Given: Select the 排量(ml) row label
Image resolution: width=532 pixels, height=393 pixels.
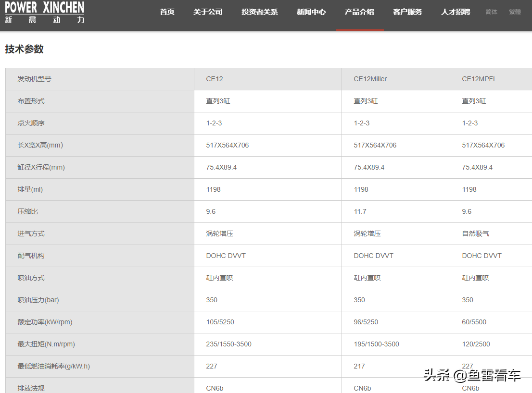Looking at the screenshot, I should [x=30, y=189].
